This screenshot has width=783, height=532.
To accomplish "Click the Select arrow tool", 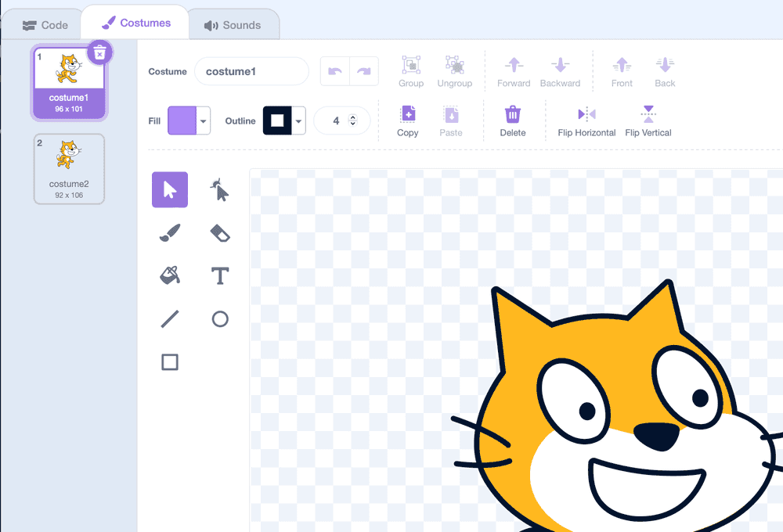I will [170, 189].
